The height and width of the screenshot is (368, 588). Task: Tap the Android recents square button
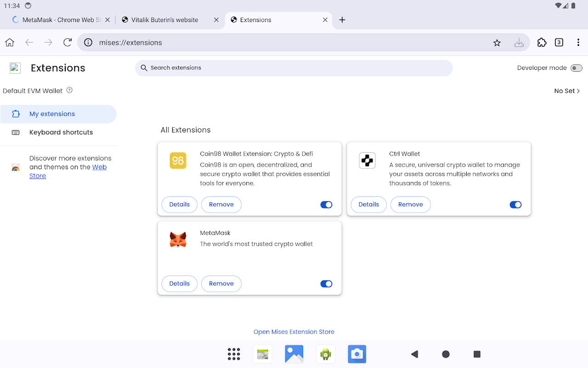[477, 354]
